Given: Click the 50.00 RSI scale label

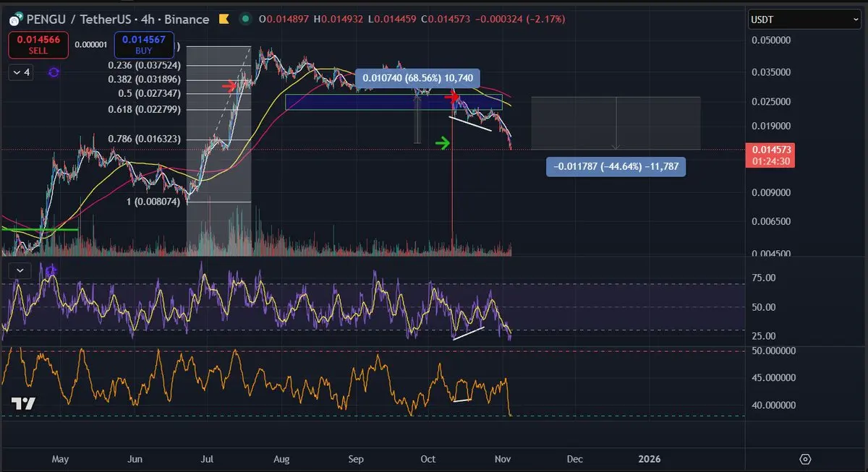Looking at the screenshot, I should point(765,307).
